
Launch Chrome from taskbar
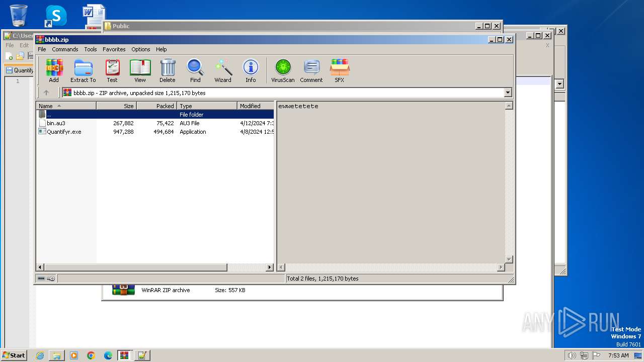pyautogui.click(x=91, y=355)
